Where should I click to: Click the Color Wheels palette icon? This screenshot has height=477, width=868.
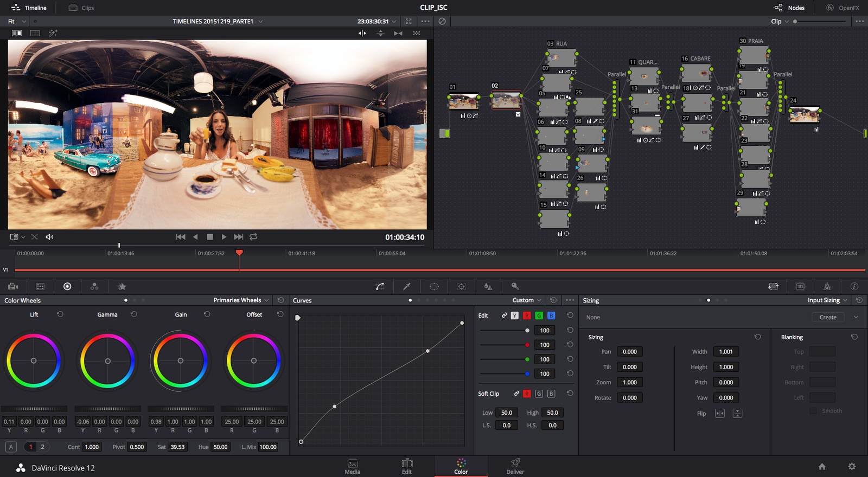pos(67,286)
